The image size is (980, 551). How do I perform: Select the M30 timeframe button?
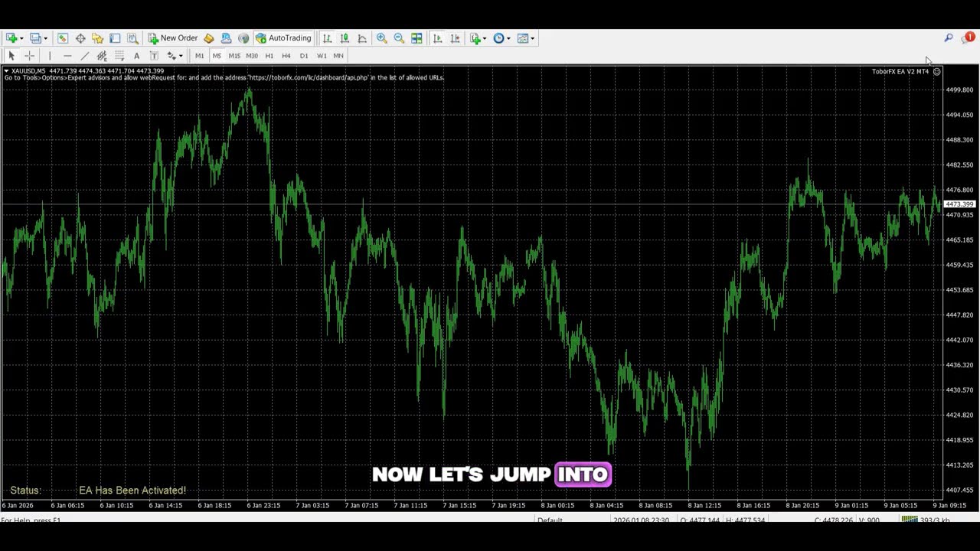coord(252,55)
